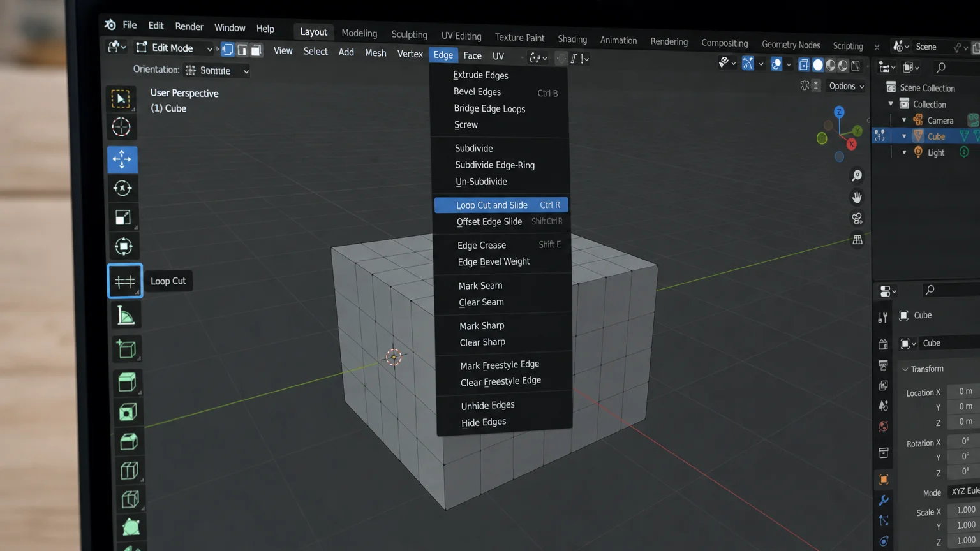Enable edge select mode
980x551 pixels.
[x=242, y=50]
